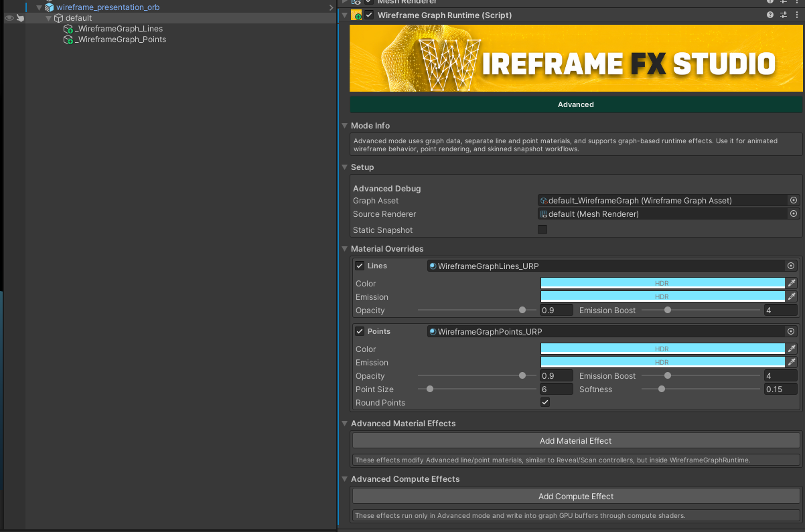
Task: Open object picker for Points material
Action: tap(791, 331)
